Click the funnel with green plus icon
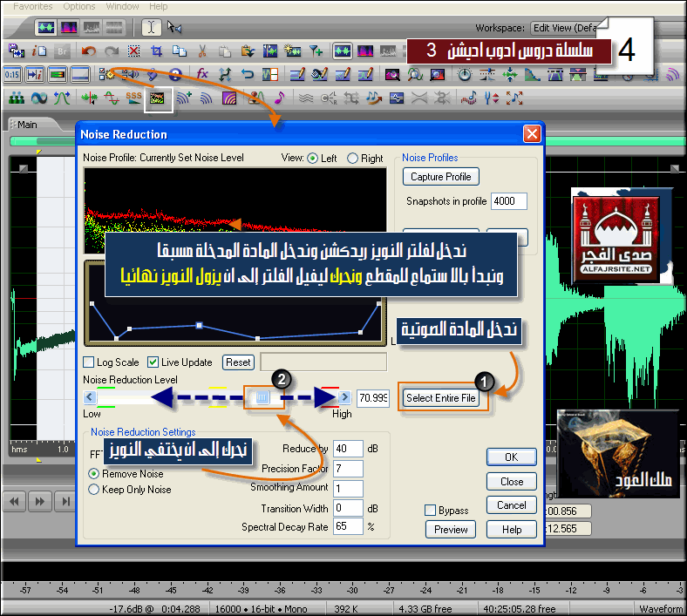This screenshot has height=616, width=687. click(x=316, y=51)
